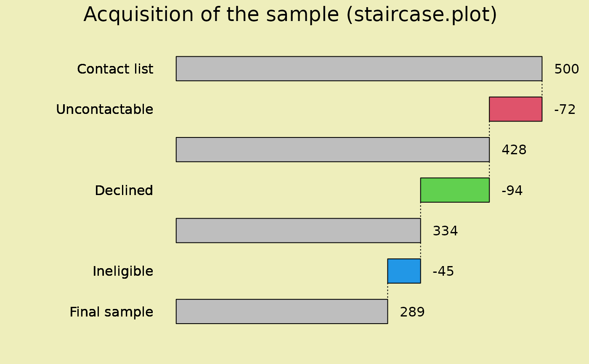The height and width of the screenshot is (364, 589).
Task: Click the green Declined bar
Action: coord(455,190)
